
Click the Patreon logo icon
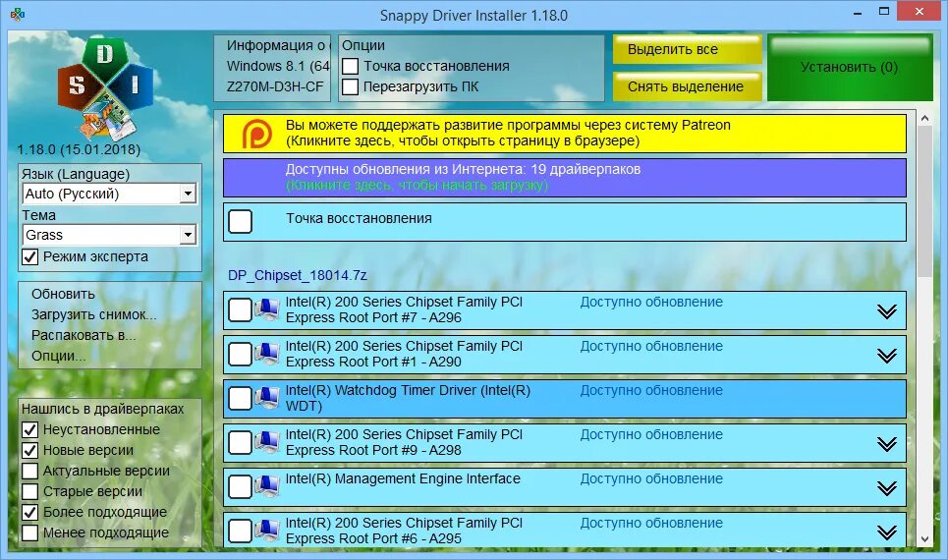click(x=256, y=134)
